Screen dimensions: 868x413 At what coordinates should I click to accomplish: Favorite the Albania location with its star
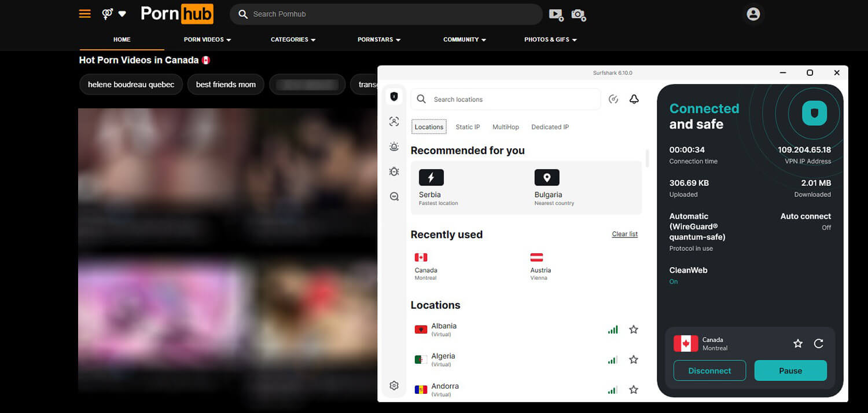[634, 330]
